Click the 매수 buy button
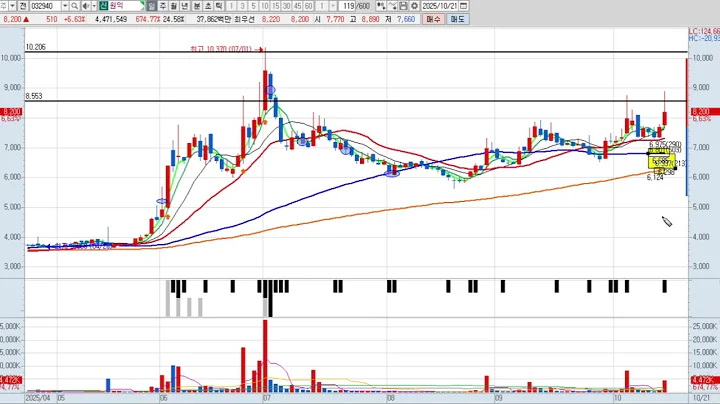The height and width of the screenshot is (404, 720). pos(433,19)
